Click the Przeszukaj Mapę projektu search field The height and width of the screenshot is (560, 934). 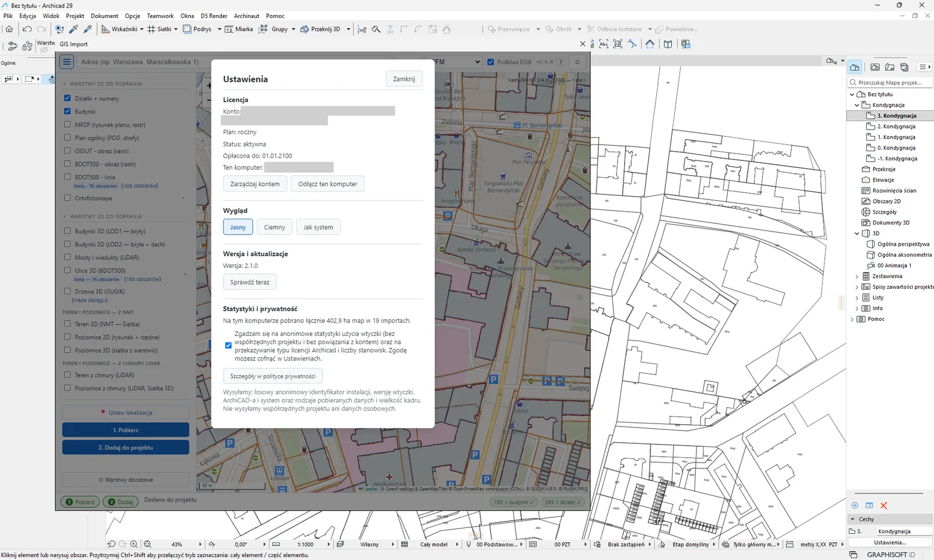[x=890, y=83]
